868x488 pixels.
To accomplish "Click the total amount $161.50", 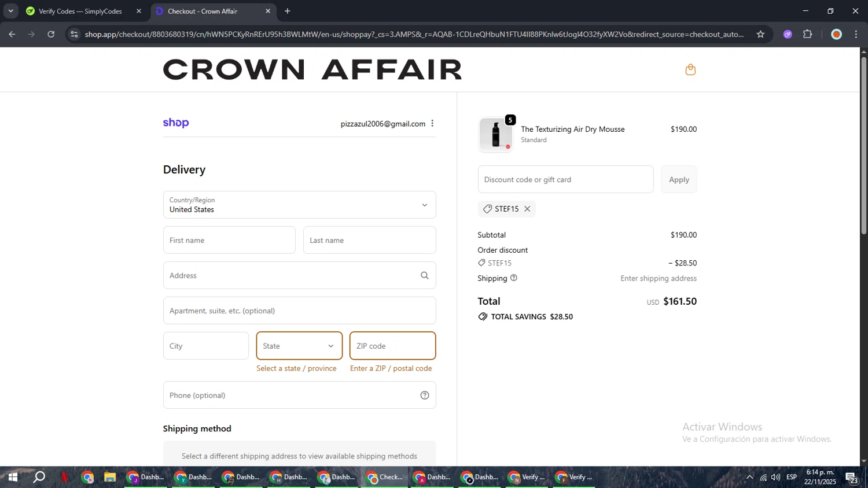I will (680, 301).
